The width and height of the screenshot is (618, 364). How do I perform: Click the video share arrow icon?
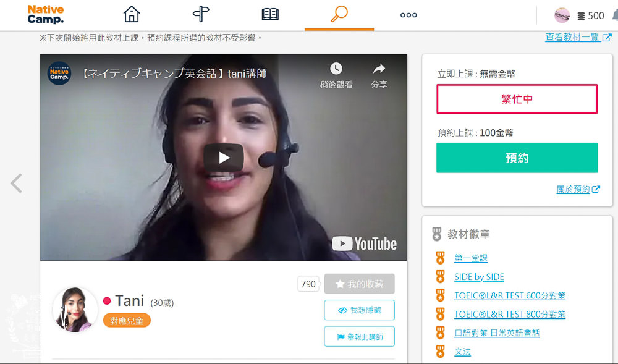(379, 69)
